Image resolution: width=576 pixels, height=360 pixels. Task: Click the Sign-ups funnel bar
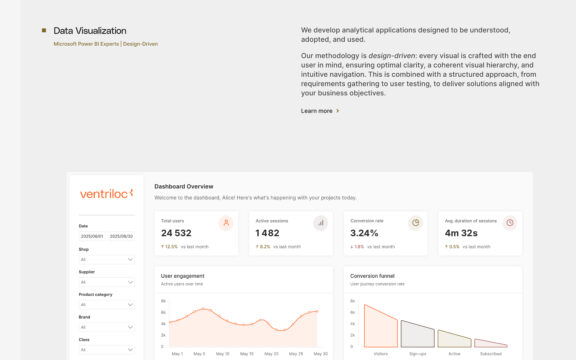pyautogui.click(x=418, y=336)
